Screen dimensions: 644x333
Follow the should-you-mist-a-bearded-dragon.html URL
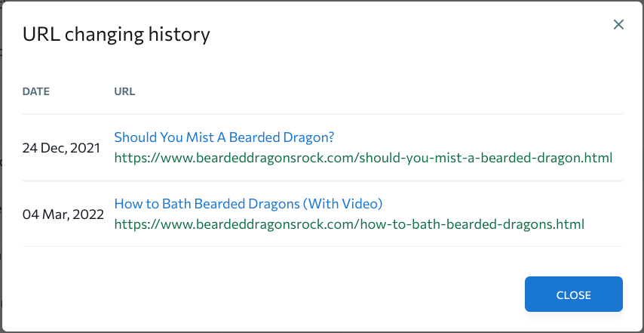[363, 158]
